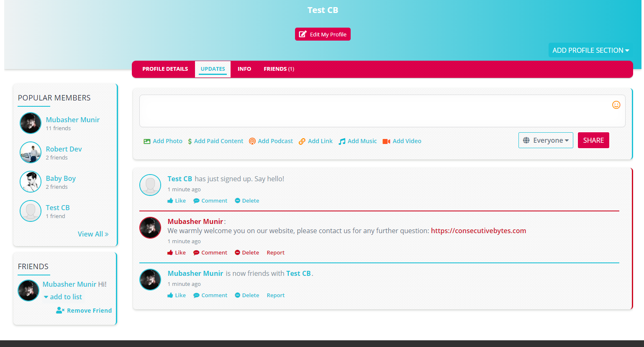Expand the 'add to list' friend dropdown
Screen dimensions: 644x347
[63, 297]
